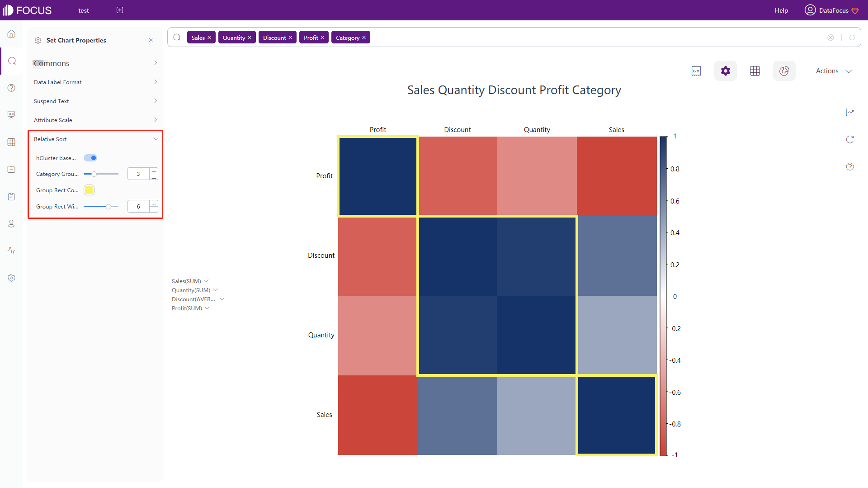Screen dimensions: 868x488
Task: Open the DataFocus user account
Action: [x=831, y=10]
